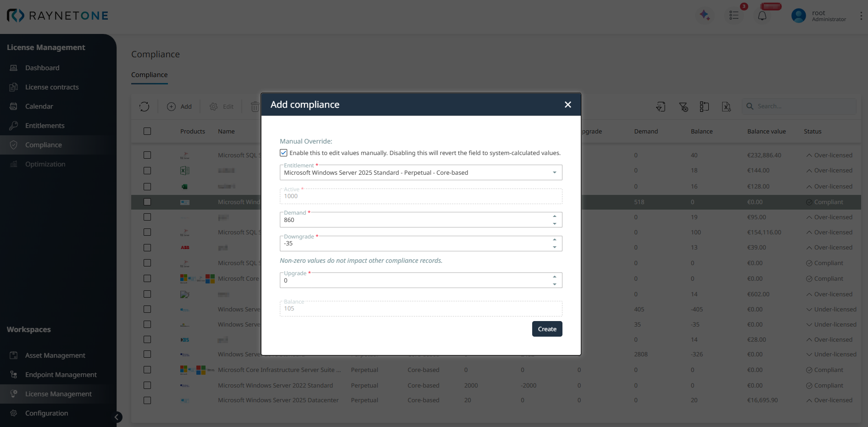Open the column chooser icon

704,106
